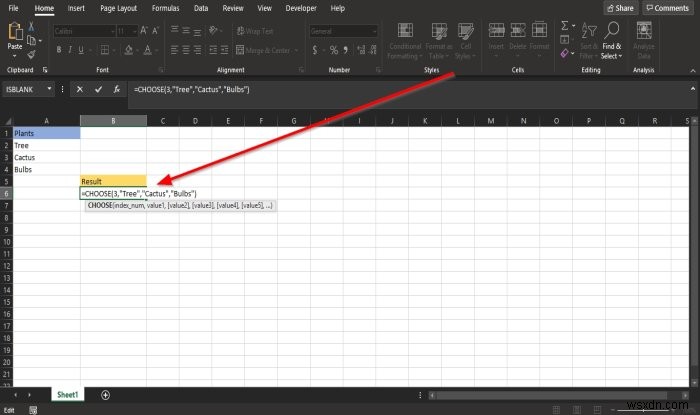
Task: Click the Clear eraser icon
Action: (565, 54)
